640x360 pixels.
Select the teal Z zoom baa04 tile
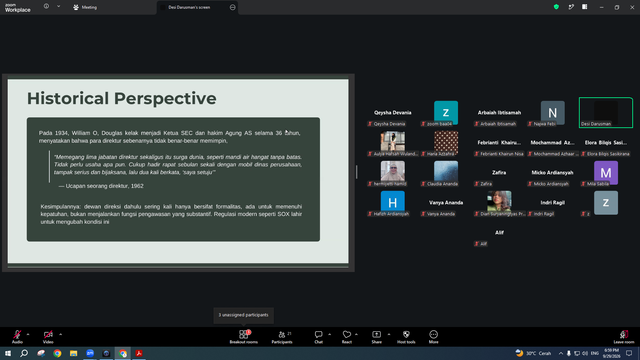point(446,113)
